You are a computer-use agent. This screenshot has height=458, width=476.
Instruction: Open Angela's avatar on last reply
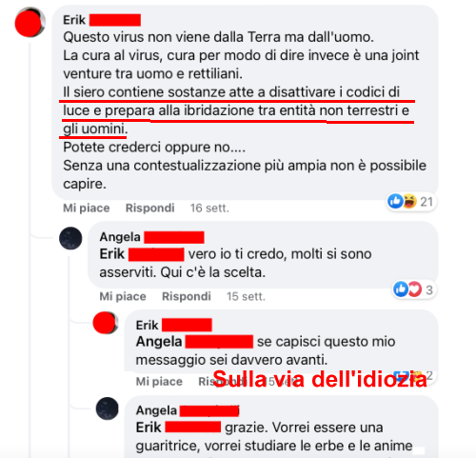[x=108, y=408]
